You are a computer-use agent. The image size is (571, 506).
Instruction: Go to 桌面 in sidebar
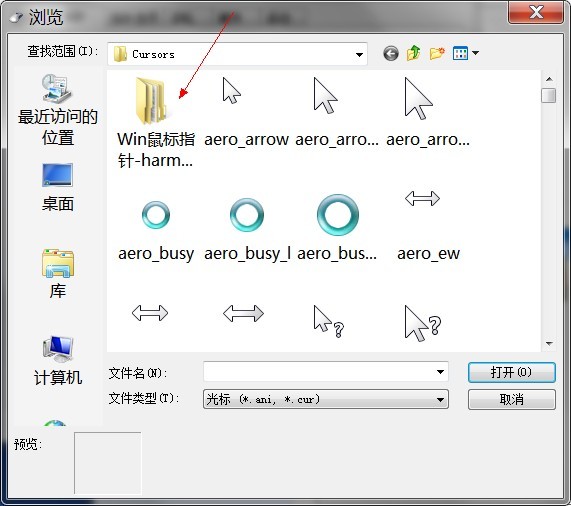click(58, 187)
